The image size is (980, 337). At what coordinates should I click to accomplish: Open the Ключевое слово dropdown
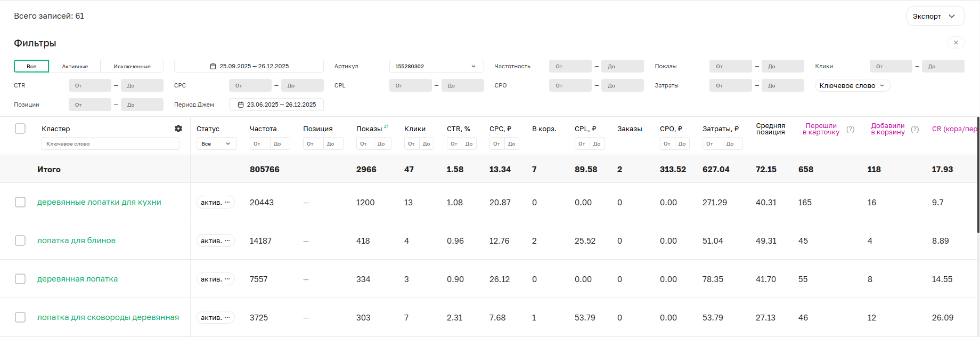tap(852, 85)
